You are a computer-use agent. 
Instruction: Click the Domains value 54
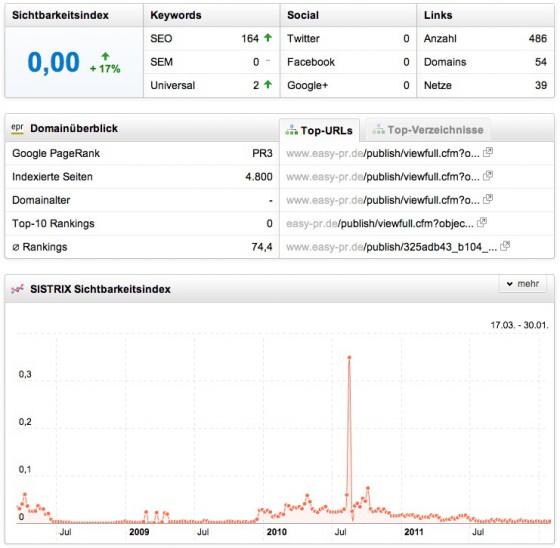[541, 62]
